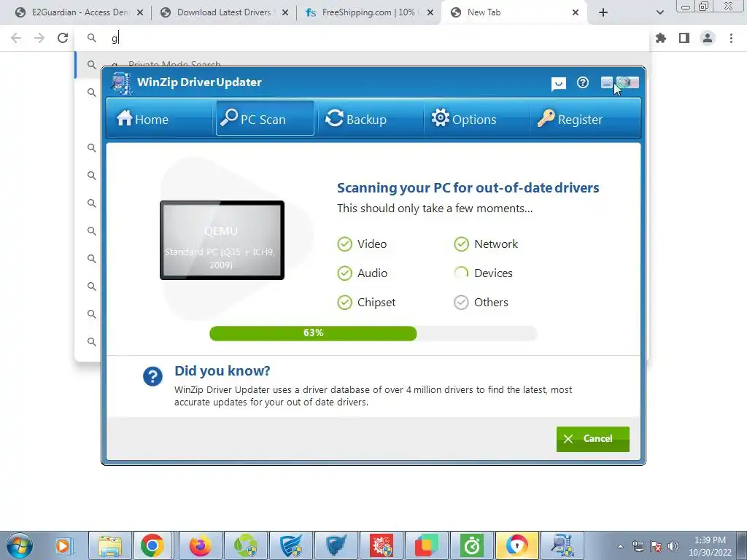747x560 pixels.
Task: Click the browser Back arrow
Action: click(16, 38)
